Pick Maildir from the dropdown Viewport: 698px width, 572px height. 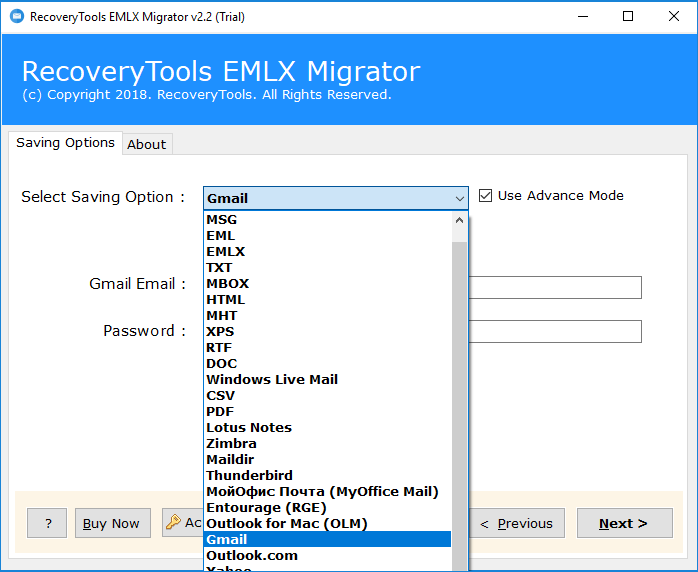coord(328,460)
